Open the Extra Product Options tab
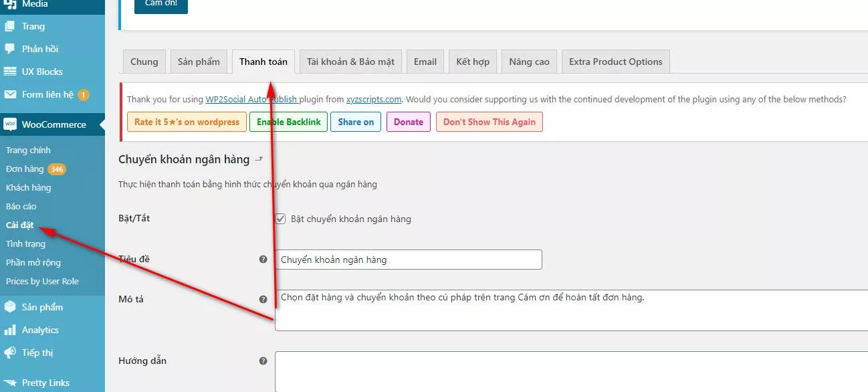Viewport: 868px width, 392px height. click(x=615, y=61)
